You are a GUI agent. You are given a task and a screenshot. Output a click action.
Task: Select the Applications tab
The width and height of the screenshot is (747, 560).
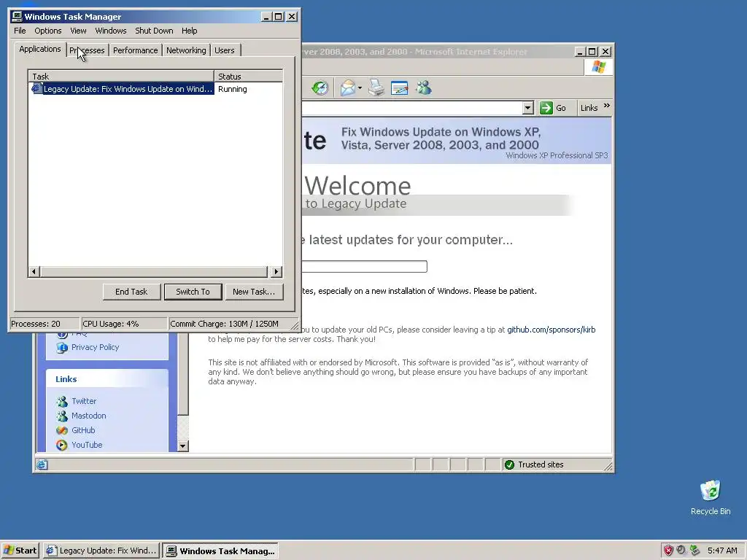(x=40, y=49)
